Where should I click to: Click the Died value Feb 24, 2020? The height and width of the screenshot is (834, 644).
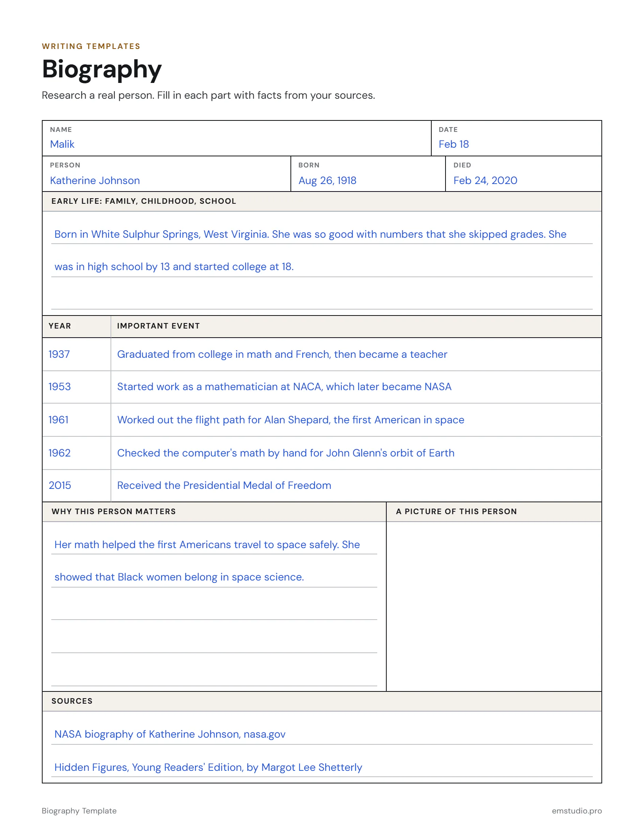tap(485, 180)
